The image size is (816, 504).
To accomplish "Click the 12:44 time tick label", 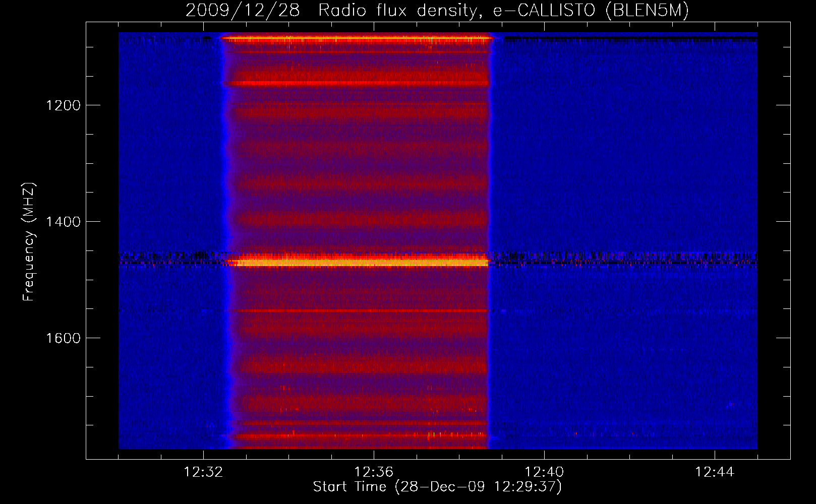I will [x=715, y=472].
